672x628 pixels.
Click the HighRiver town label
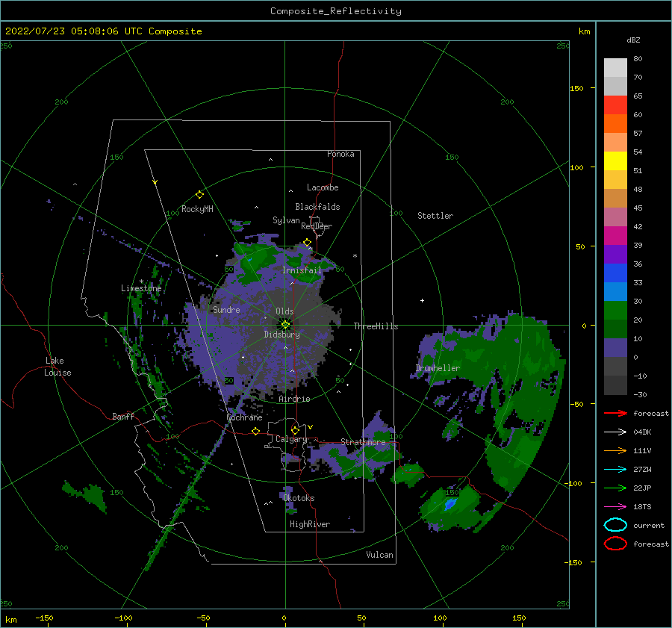310,524
